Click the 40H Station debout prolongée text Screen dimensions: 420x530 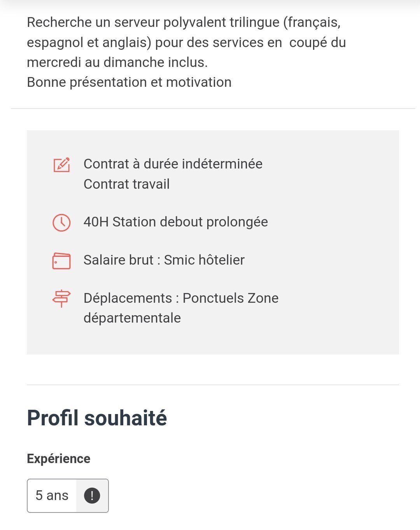tap(176, 222)
